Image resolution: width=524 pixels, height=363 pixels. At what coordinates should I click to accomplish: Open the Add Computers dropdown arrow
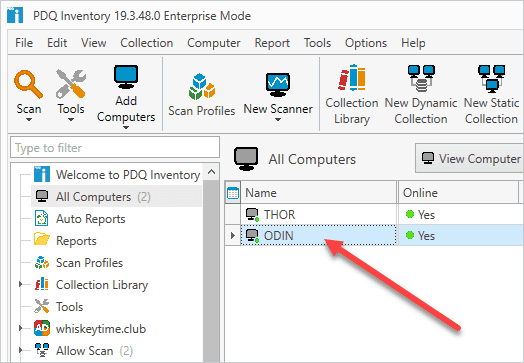[126, 128]
